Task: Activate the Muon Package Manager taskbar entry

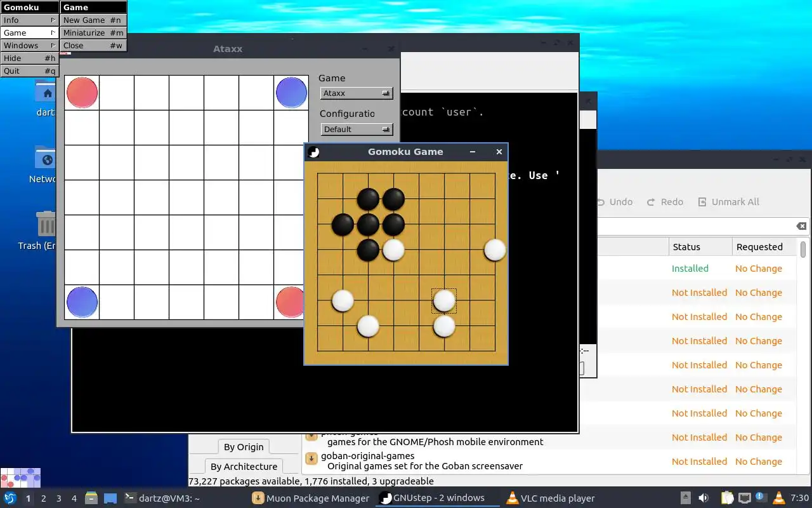Action: [x=311, y=498]
